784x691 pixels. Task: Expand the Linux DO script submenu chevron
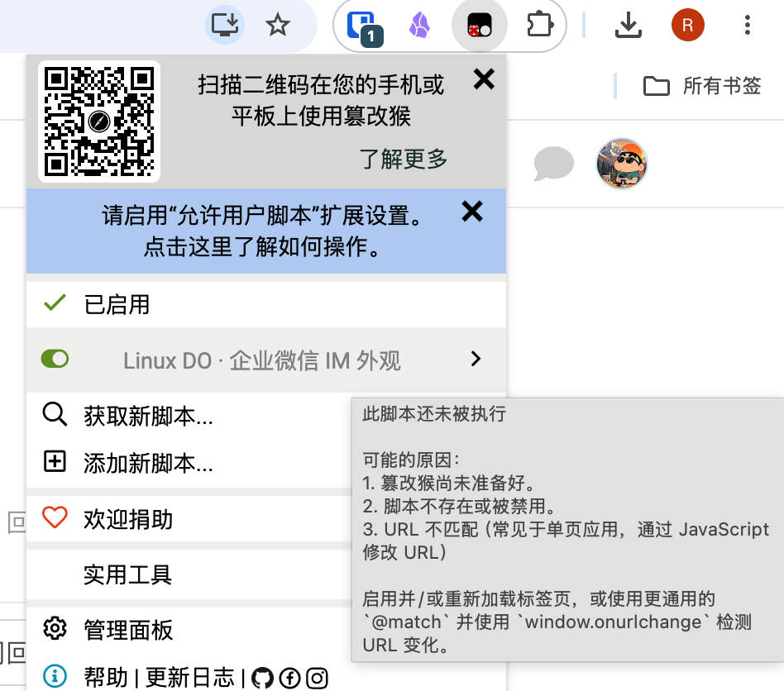pos(476,358)
